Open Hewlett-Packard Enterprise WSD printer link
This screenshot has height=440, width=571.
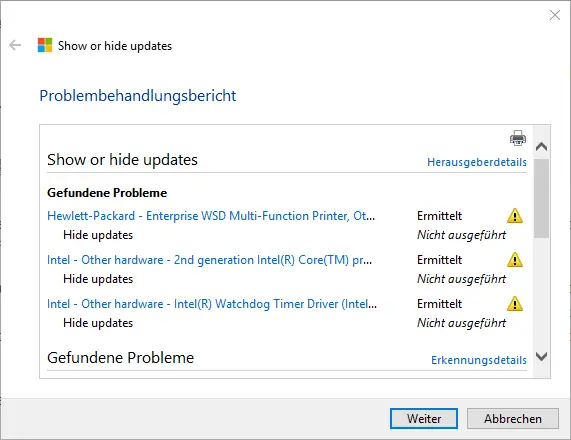pos(211,216)
